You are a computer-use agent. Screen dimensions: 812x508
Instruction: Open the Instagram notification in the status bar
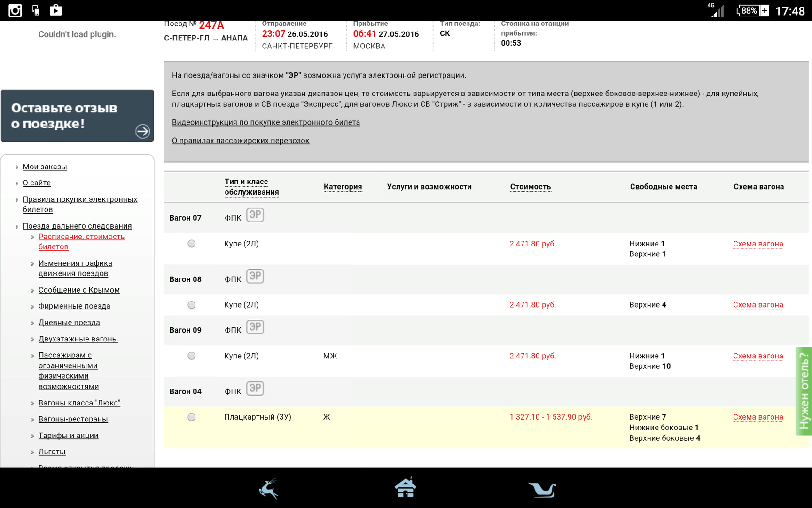point(15,10)
